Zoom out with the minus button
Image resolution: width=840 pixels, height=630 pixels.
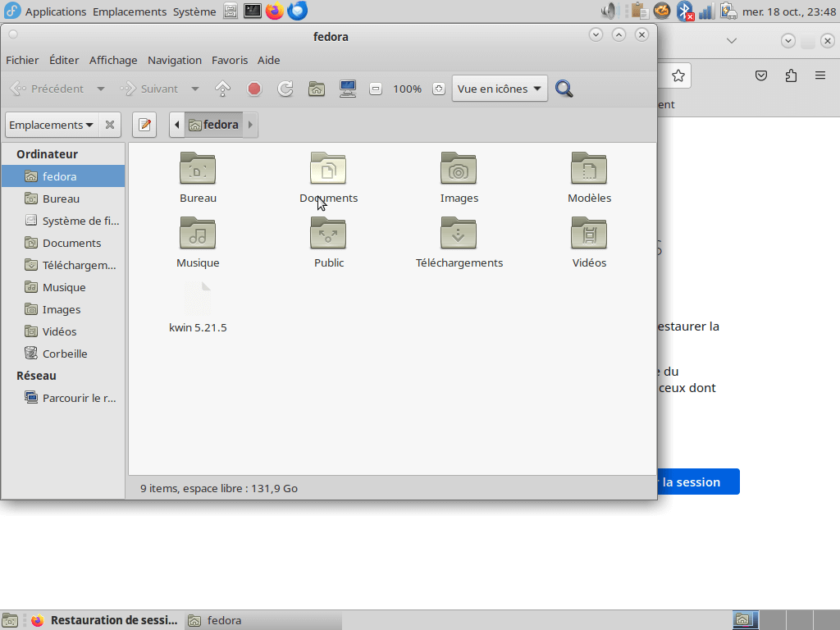click(376, 89)
